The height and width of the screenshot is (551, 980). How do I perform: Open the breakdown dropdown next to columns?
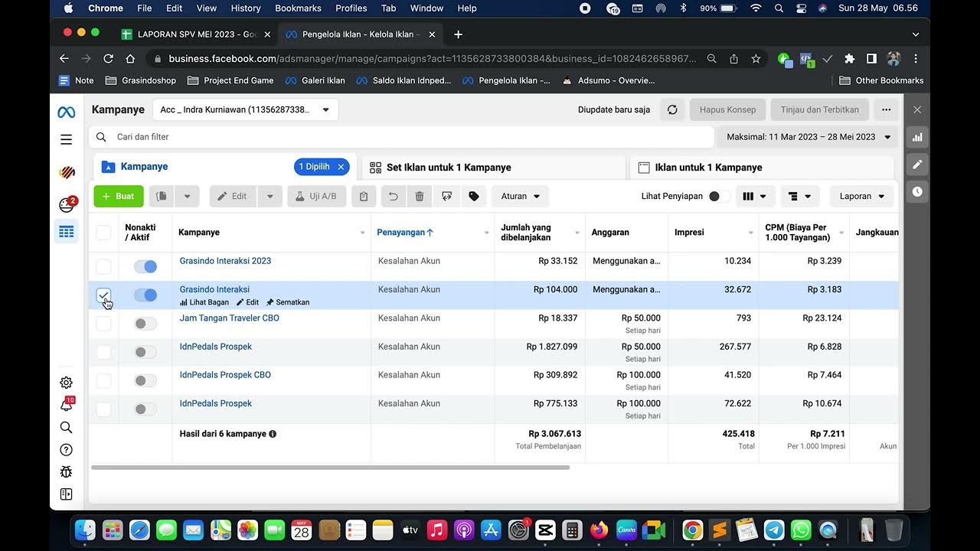tap(800, 196)
